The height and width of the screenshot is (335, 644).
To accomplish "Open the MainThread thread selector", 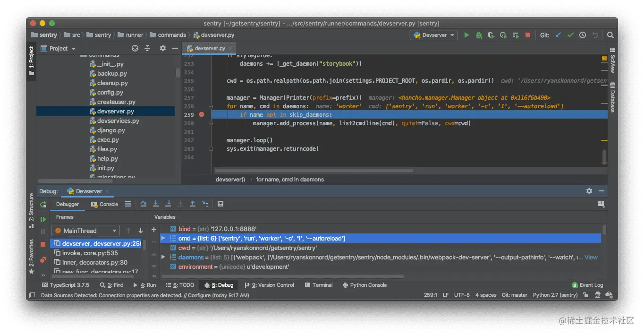I will 85,231.
